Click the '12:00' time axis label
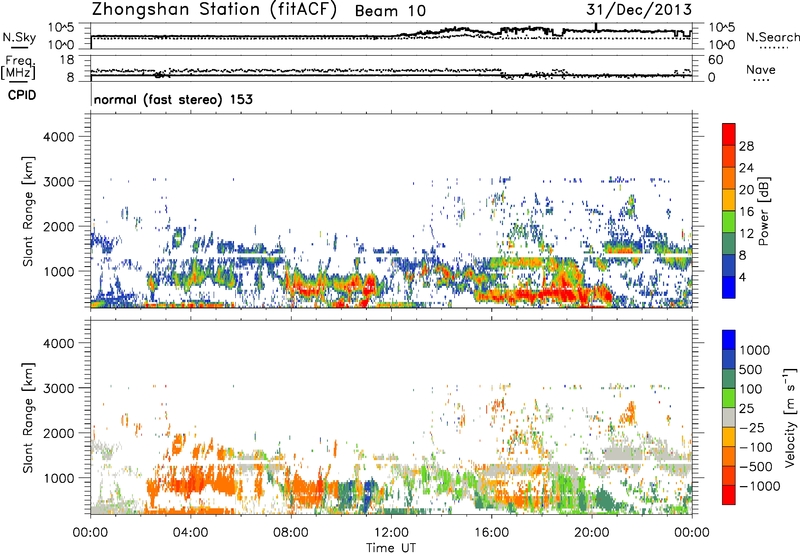This screenshot has width=800, height=554. 391,533
